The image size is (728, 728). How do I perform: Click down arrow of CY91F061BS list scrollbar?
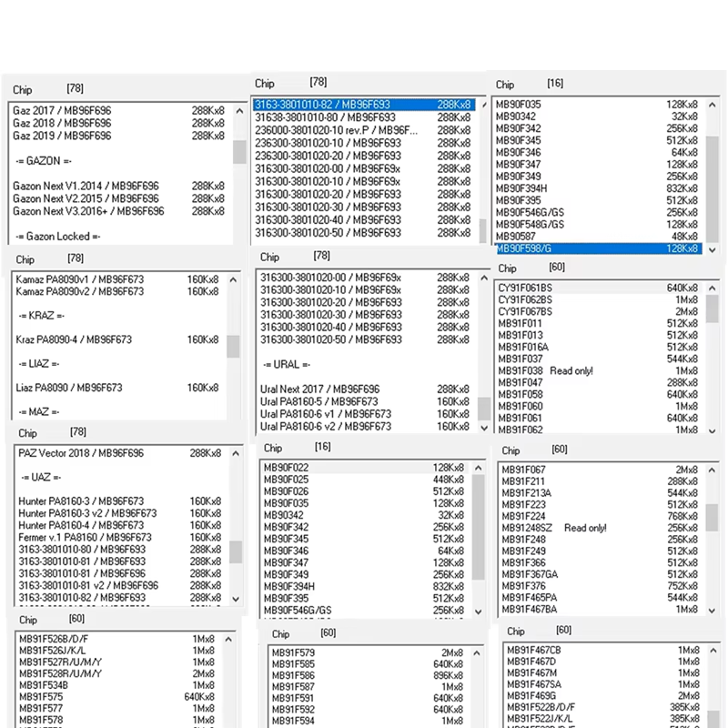pyautogui.click(x=713, y=430)
